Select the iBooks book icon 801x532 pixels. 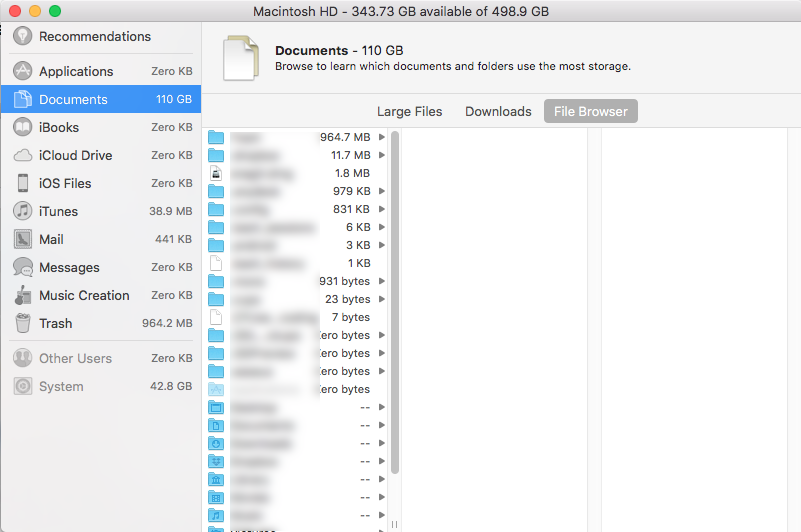(22, 127)
